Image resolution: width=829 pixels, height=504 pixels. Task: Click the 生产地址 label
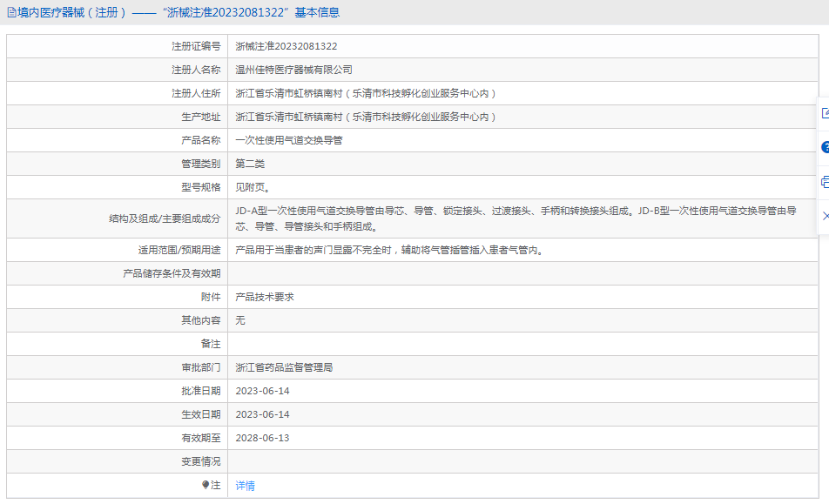click(x=200, y=117)
